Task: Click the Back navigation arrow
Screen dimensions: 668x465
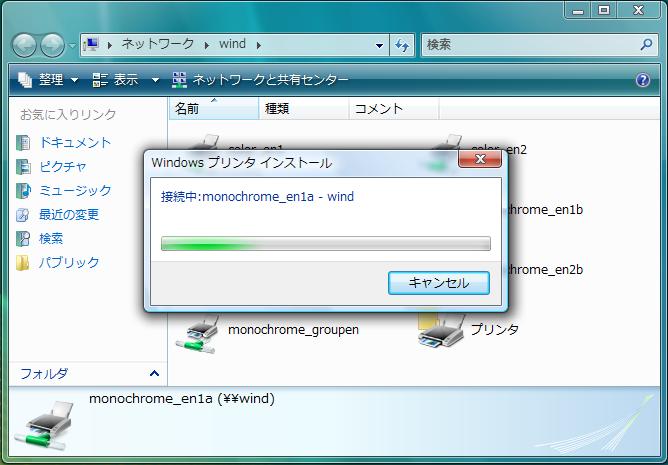Action: tap(24, 45)
